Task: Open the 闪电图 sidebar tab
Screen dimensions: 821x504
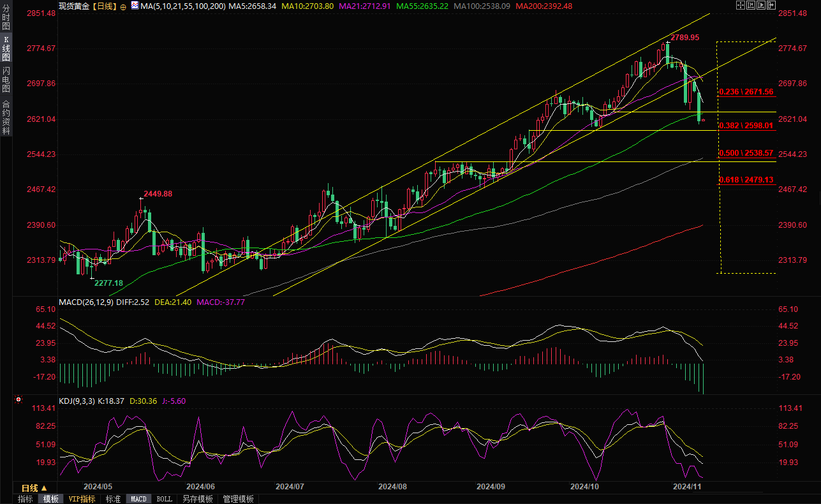Action: click(x=6, y=78)
